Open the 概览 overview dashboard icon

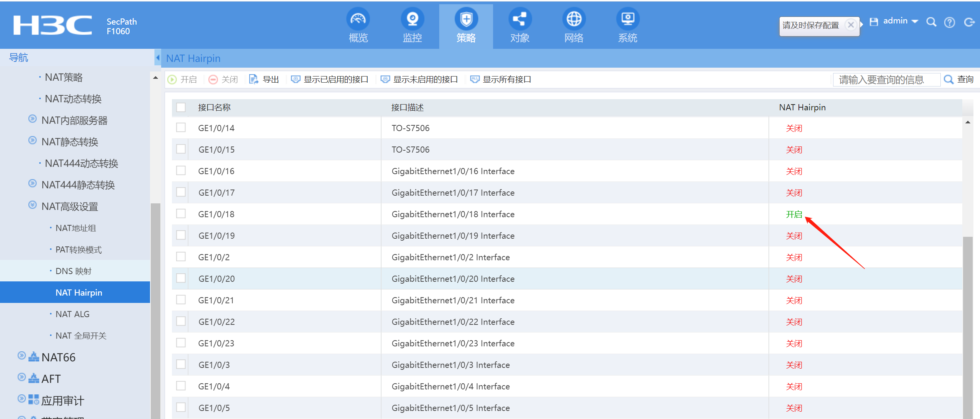(x=358, y=19)
